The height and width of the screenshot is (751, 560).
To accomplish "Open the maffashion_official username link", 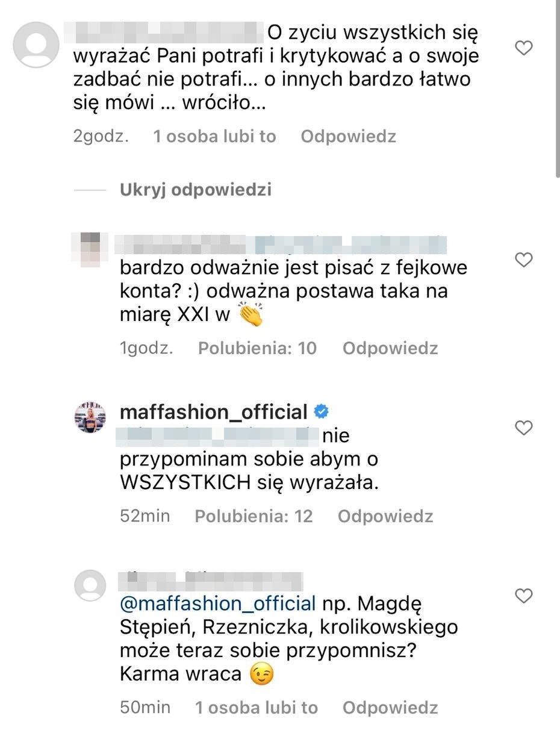I will click(214, 412).
